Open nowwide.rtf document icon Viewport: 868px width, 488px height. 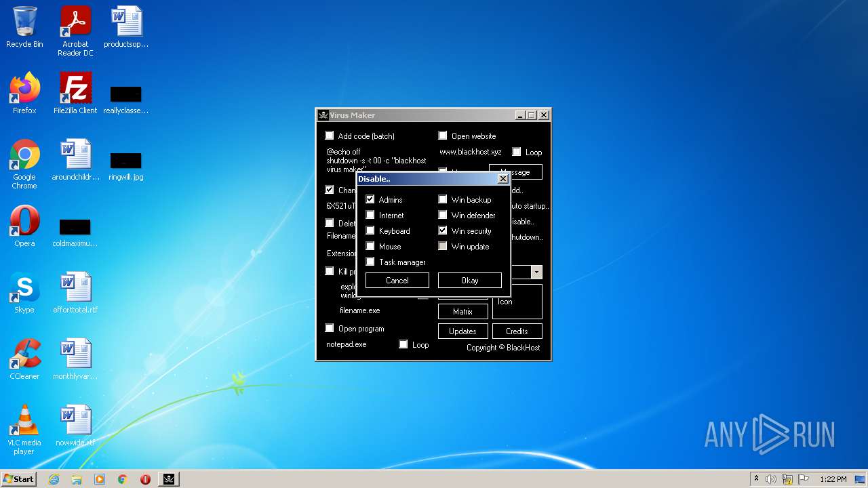tap(75, 426)
